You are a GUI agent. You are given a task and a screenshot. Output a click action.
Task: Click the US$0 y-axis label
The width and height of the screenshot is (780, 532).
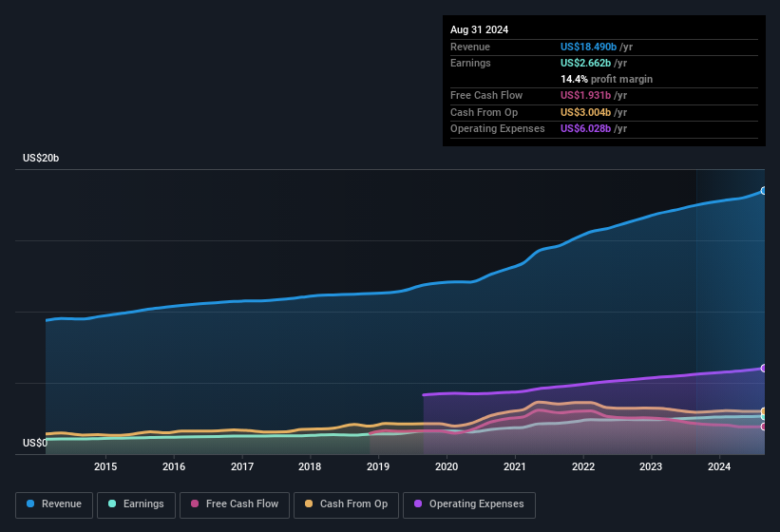(34, 443)
